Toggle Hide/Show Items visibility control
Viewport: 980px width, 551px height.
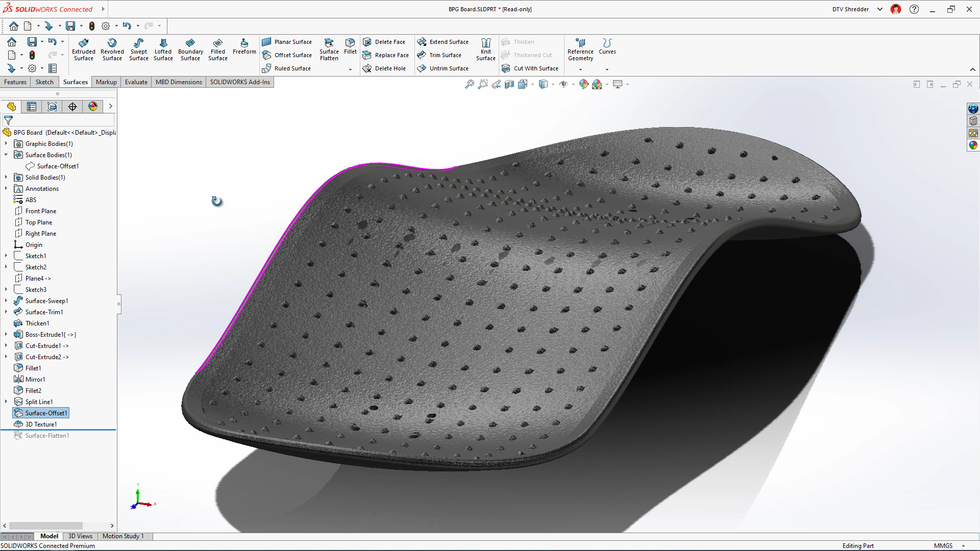(x=565, y=84)
